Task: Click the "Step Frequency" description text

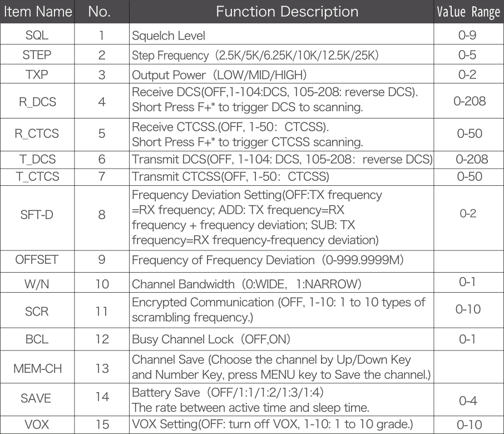Action: [255, 55]
